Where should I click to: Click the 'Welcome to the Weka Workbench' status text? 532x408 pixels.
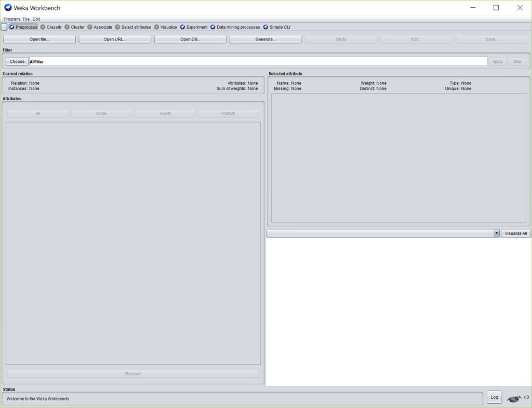pos(37,399)
